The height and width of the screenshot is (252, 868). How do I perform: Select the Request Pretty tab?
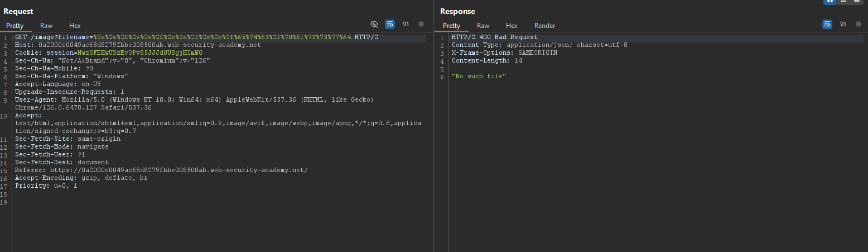pyautogui.click(x=15, y=26)
